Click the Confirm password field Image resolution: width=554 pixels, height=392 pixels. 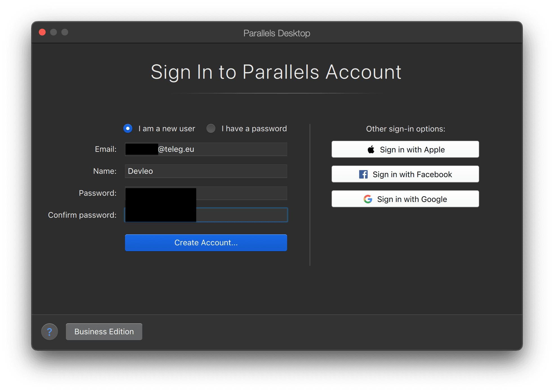206,215
